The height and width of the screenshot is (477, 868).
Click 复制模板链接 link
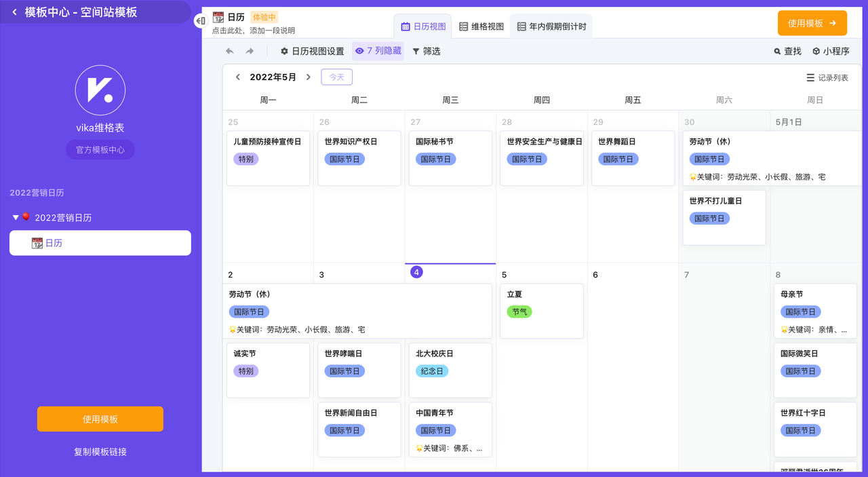click(100, 452)
